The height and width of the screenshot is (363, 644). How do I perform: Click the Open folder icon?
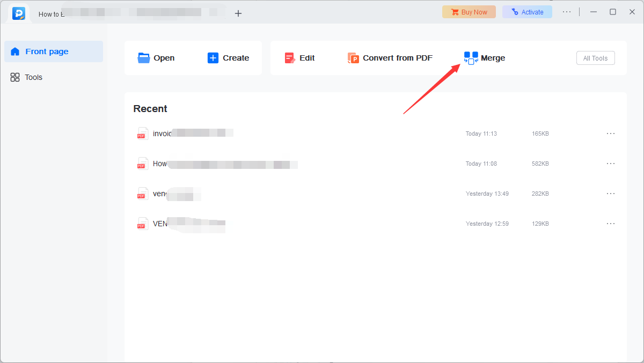point(144,58)
